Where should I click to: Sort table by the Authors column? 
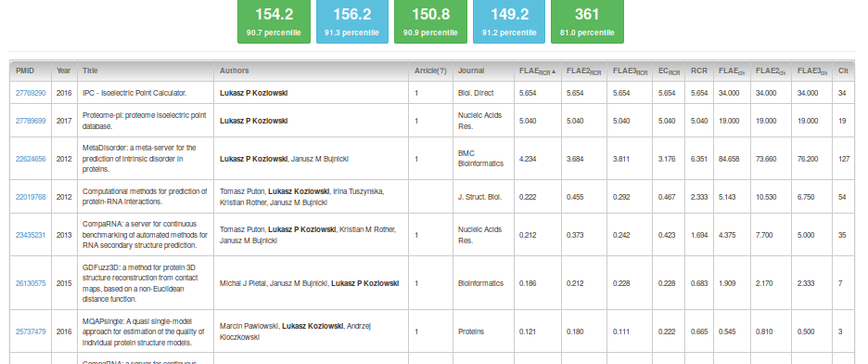click(312, 71)
